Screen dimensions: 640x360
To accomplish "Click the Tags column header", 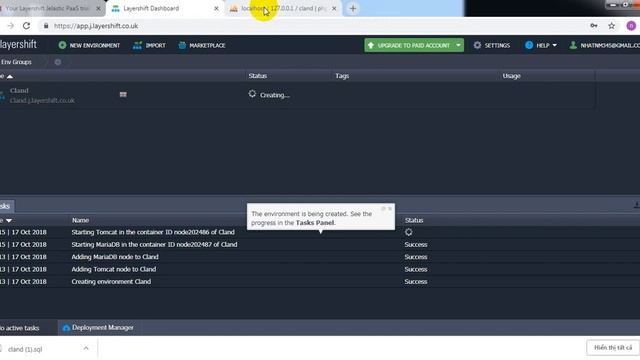I will (x=342, y=76).
